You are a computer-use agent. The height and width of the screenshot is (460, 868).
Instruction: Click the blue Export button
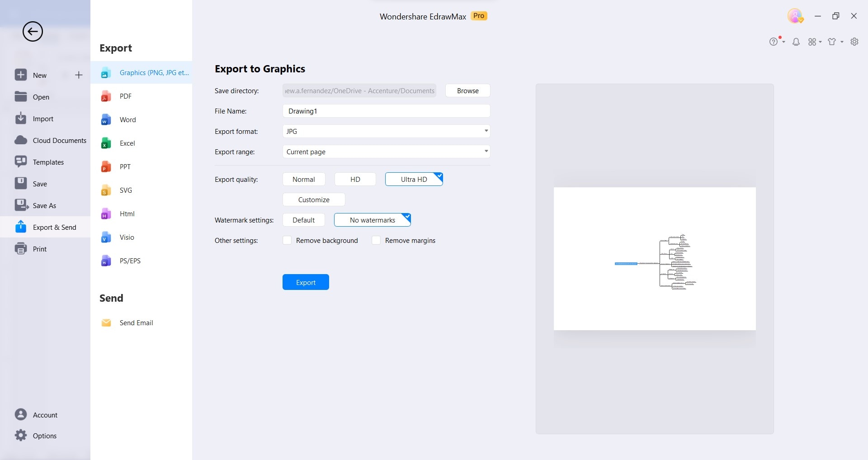306,282
